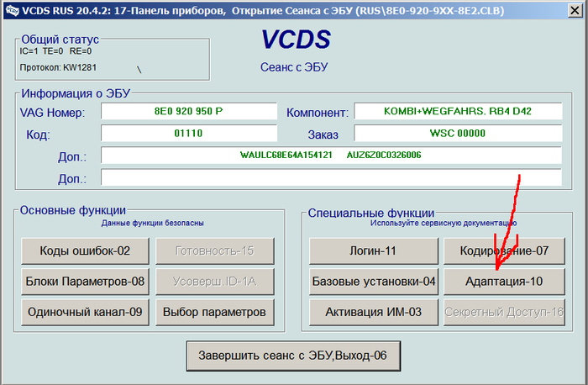588x385 pixels.
Task: Open Адаптация-10 adaptation function
Action: coord(504,281)
